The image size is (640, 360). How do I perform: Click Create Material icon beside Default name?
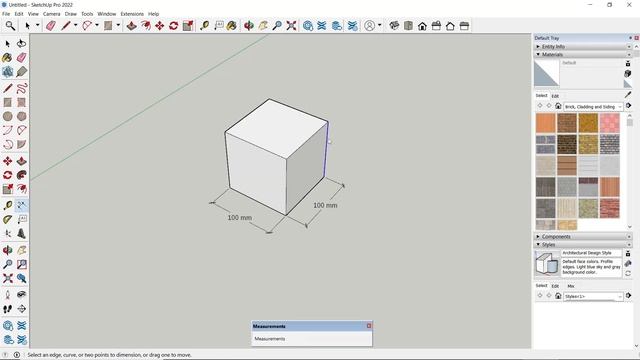click(x=628, y=73)
